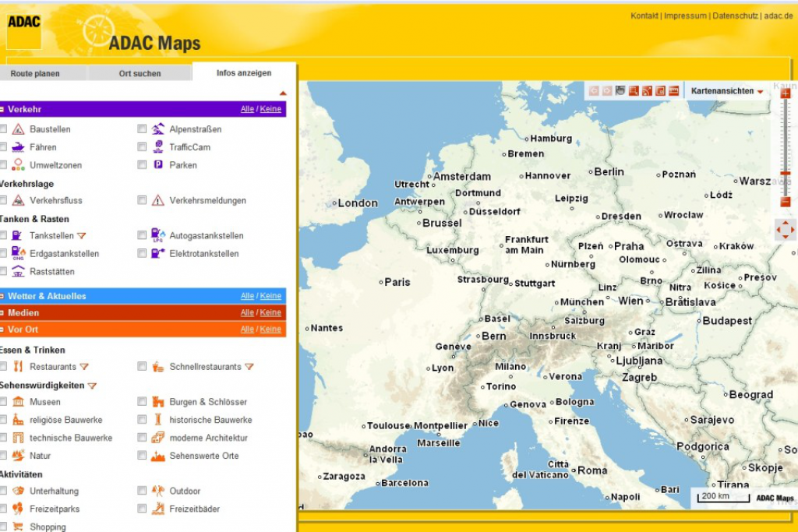Image resolution: width=798 pixels, height=532 pixels.
Task: Click the Parken parking icon
Action: coord(158,165)
